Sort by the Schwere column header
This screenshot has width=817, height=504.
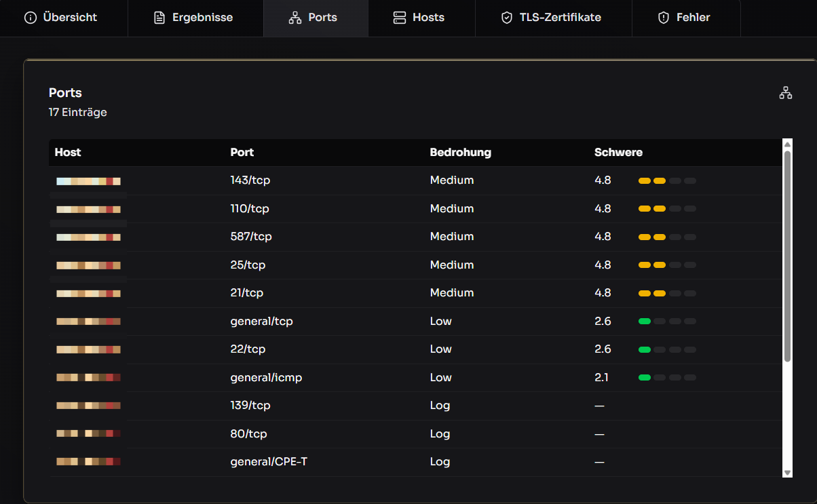pyautogui.click(x=618, y=152)
